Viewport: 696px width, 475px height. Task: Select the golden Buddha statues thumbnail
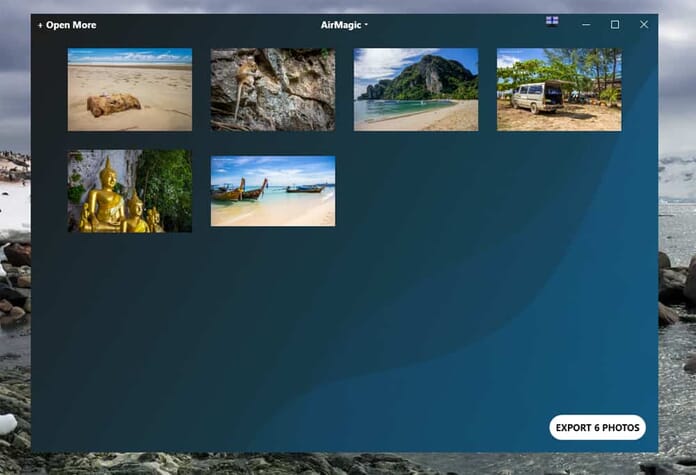130,191
